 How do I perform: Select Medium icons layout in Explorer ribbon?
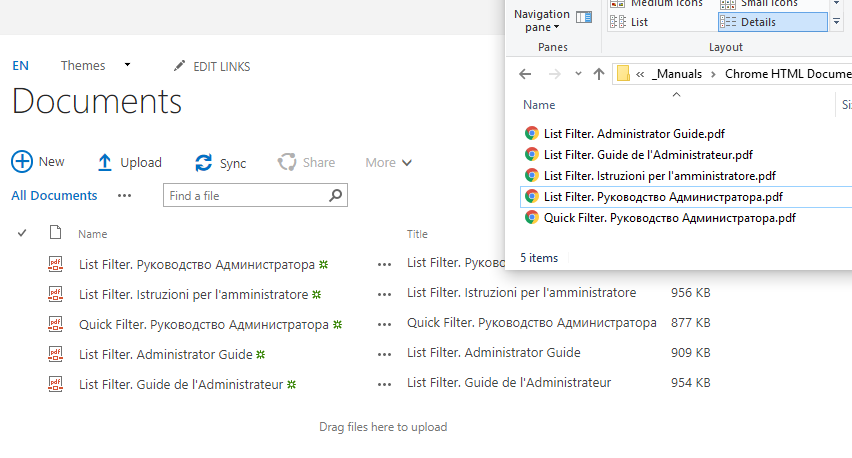pyautogui.click(x=656, y=4)
